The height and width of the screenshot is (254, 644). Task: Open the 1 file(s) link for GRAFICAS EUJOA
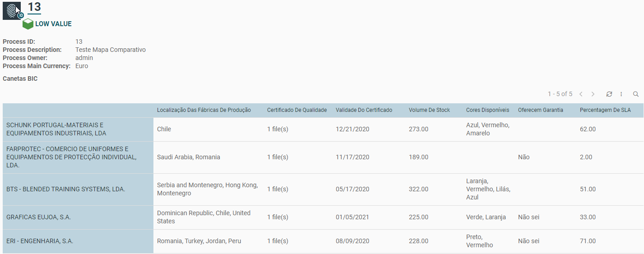278,217
